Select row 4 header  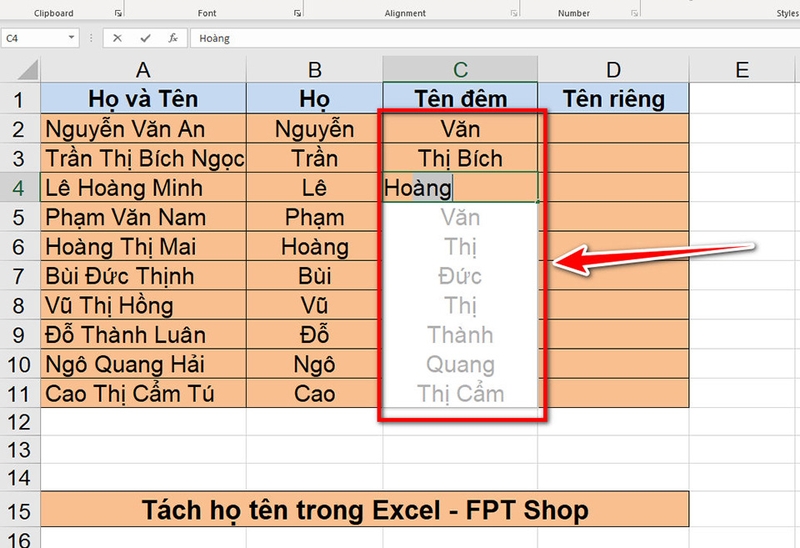pyautogui.click(x=19, y=188)
